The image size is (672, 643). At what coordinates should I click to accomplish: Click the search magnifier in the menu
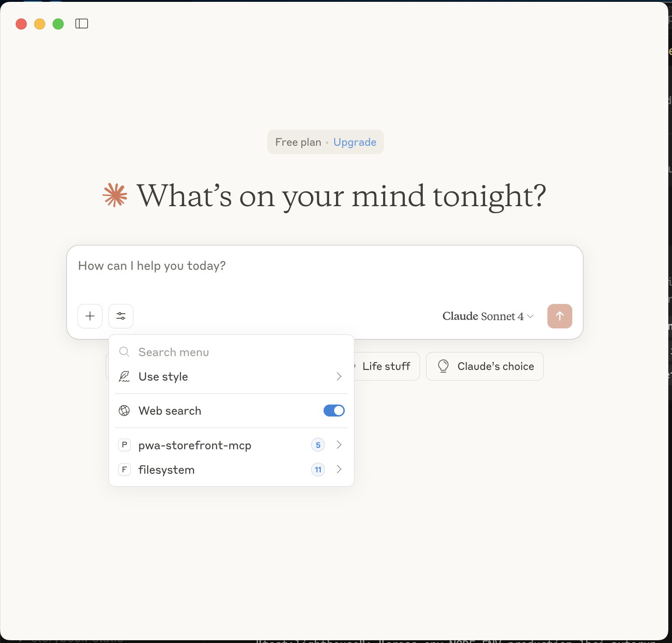124,351
